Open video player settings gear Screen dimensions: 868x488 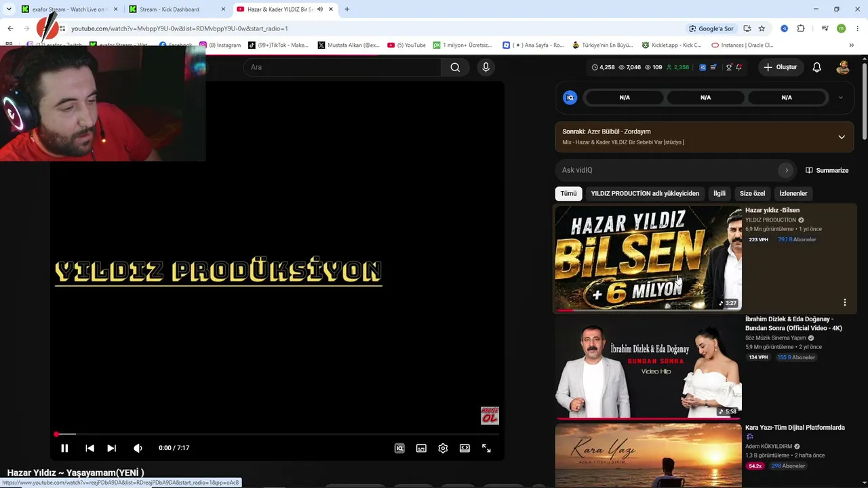pyautogui.click(x=443, y=448)
